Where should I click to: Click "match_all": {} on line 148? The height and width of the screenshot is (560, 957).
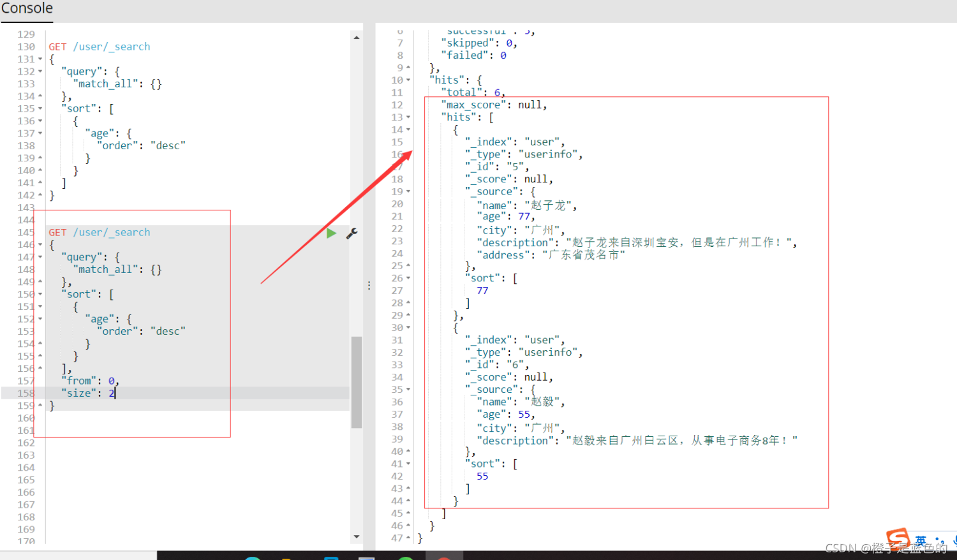[x=117, y=269]
